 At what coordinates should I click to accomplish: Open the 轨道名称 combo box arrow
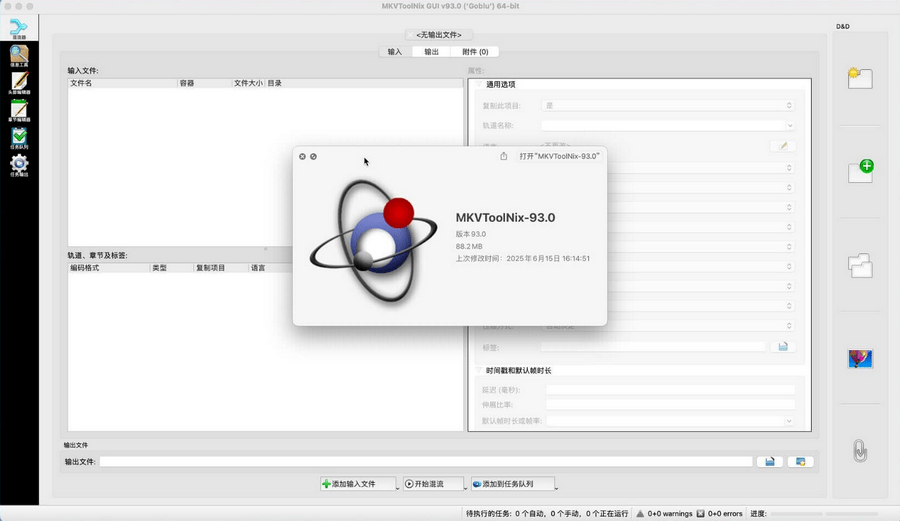[790, 126]
